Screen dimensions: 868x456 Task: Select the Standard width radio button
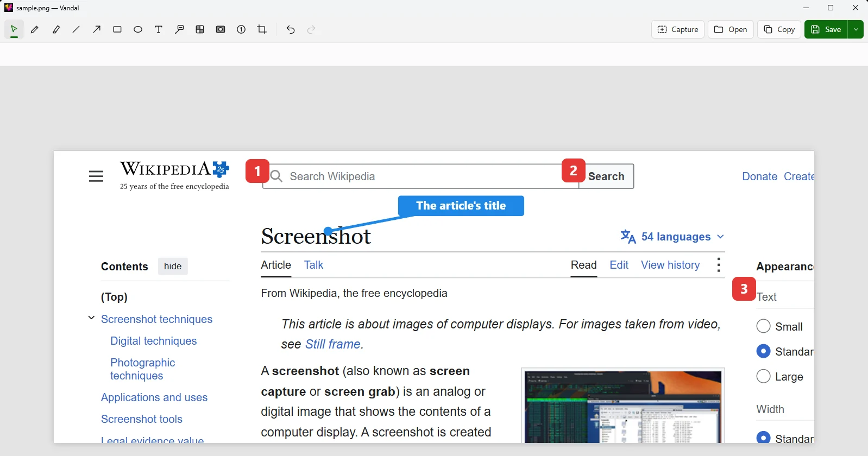[x=763, y=438]
